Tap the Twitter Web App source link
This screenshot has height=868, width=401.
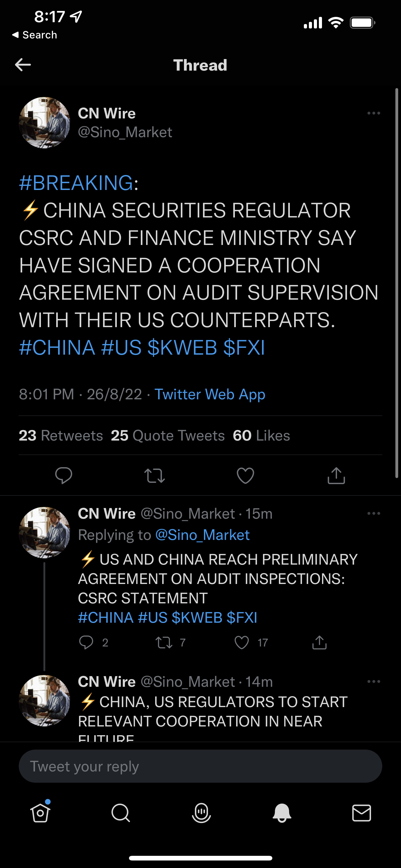coord(210,394)
